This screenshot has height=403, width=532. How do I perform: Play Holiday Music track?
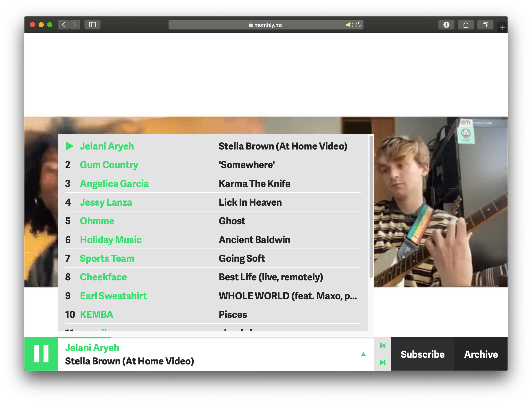click(213, 240)
